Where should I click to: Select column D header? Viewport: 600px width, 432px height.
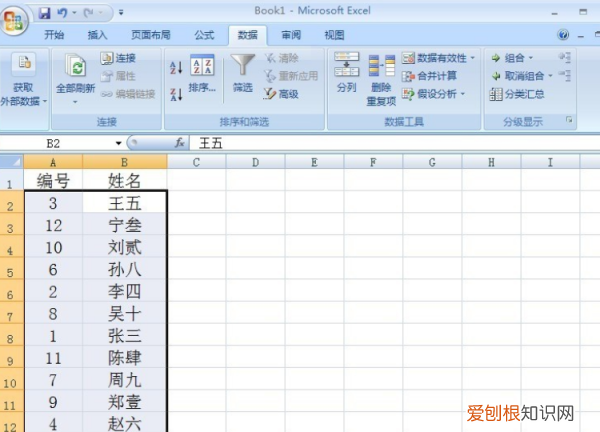coord(255,162)
